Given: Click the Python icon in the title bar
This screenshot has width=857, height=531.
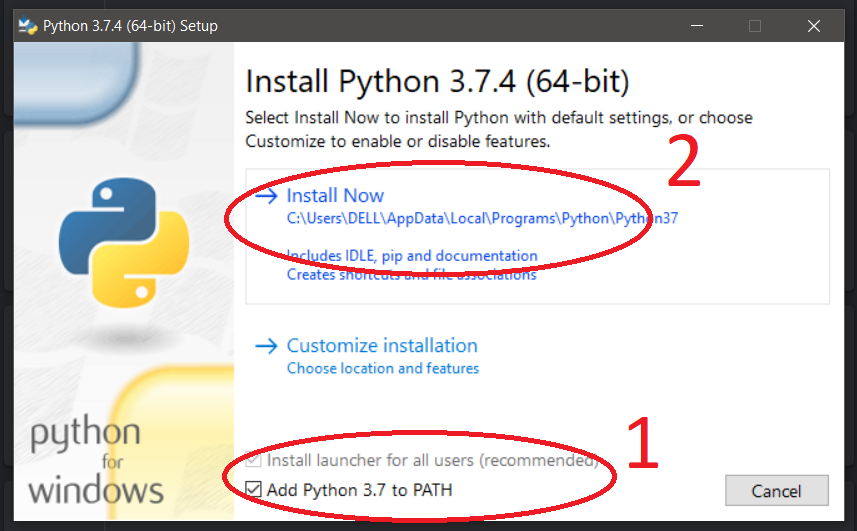Looking at the screenshot, I should tap(27, 26).
